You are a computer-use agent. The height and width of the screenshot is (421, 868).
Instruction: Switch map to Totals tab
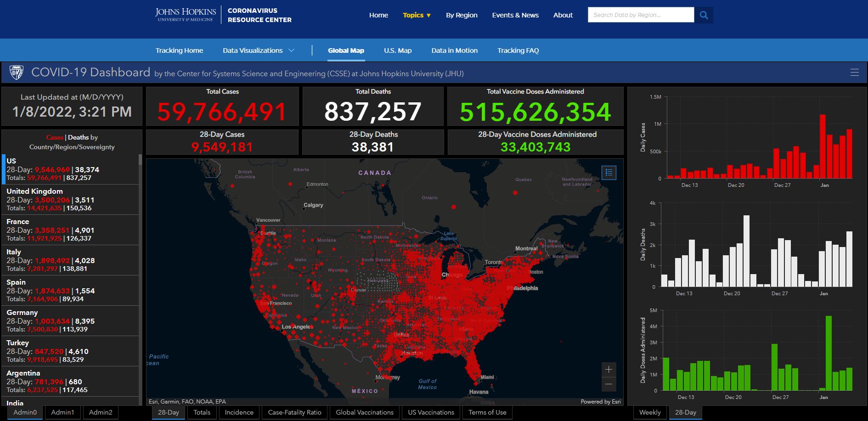[202, 412]
